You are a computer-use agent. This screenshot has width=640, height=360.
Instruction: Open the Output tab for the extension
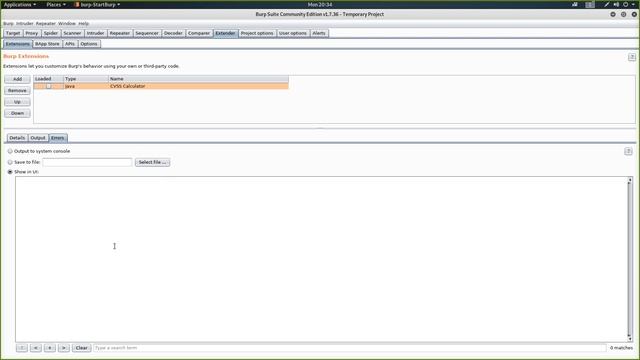38,138
